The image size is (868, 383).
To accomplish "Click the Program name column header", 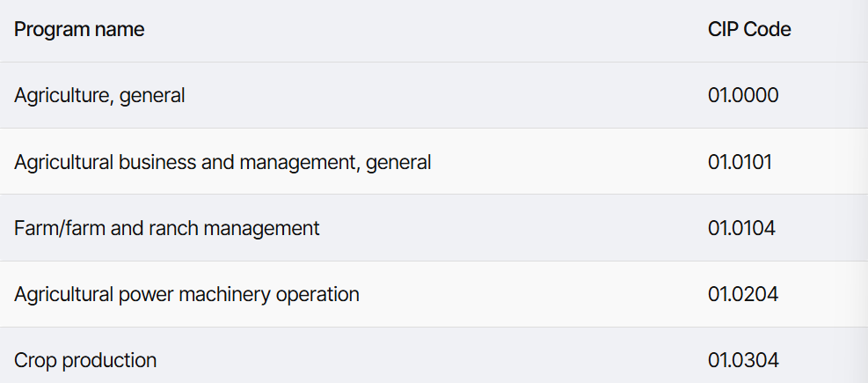I will coord(79,29).
